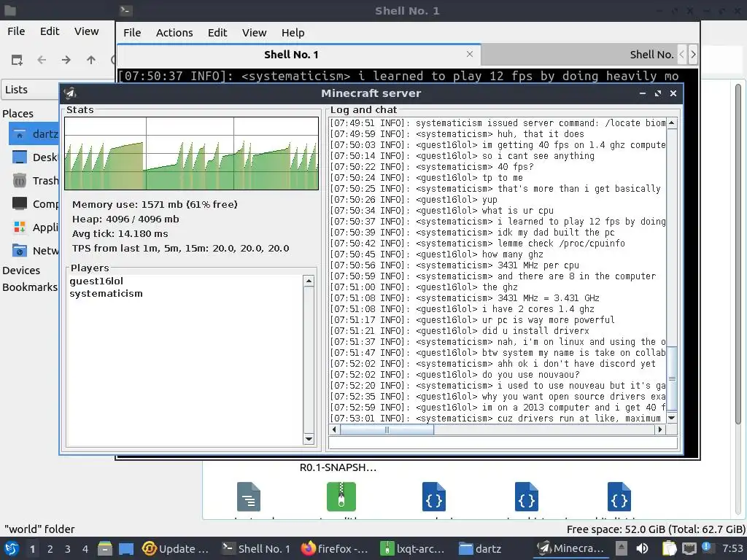747x560 pixels.
Task: Click the first blue JSON file icon
Action: [x=433, y=497]
